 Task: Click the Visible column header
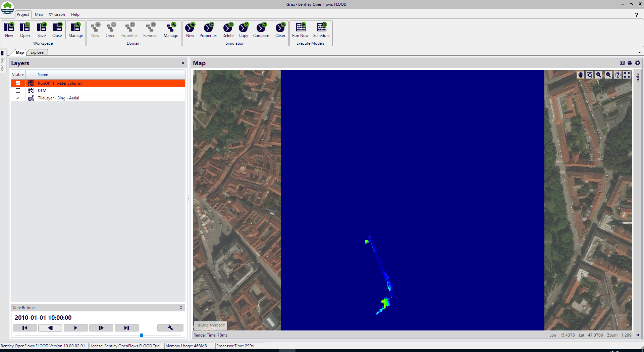tap(18, 75)
